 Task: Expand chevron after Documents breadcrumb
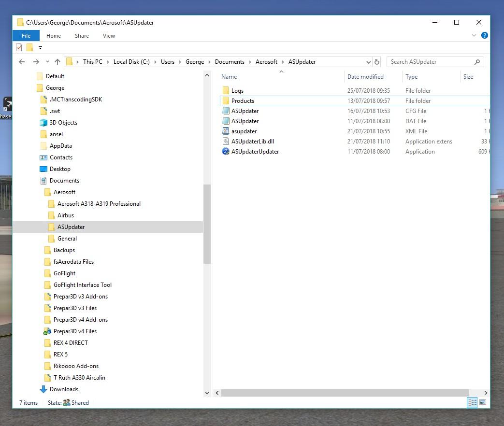(250, 62)
